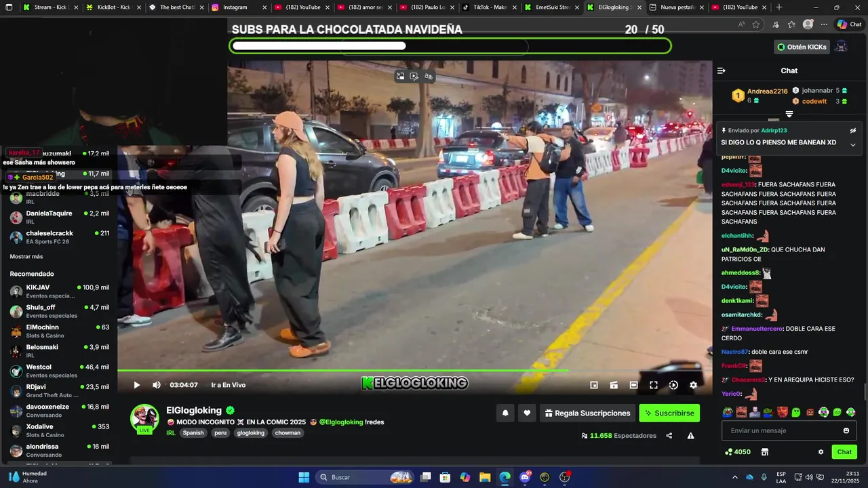Open Andreaa2216 top gifter profile
Image resolution: width=868 pixels, height=488 pixels.
(767, 91)
